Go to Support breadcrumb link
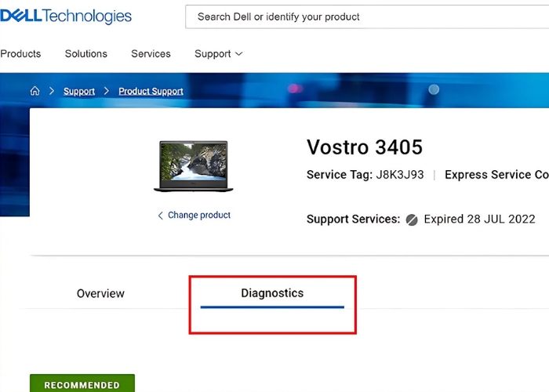Screen dimensions: 549x392 [x=79, y=92]
